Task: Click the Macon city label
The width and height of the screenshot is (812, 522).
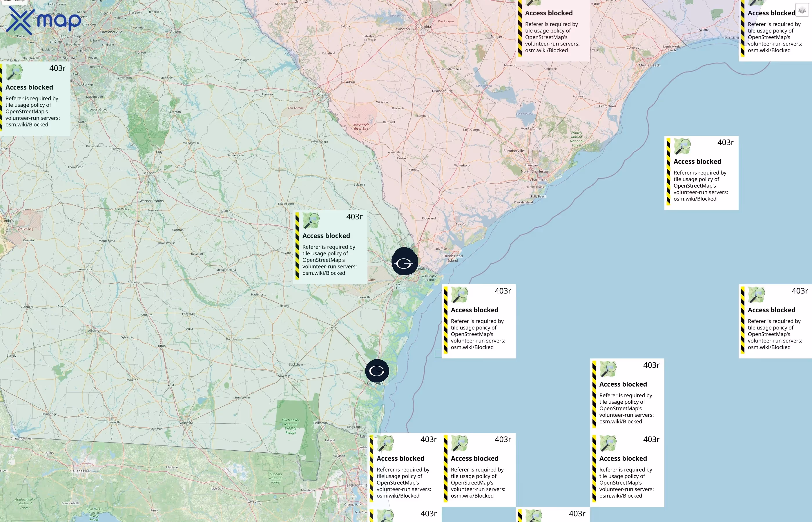Action: tap(148, 173)
